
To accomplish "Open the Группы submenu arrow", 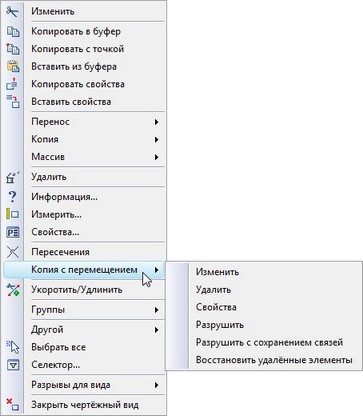I will tap(156, 310).
